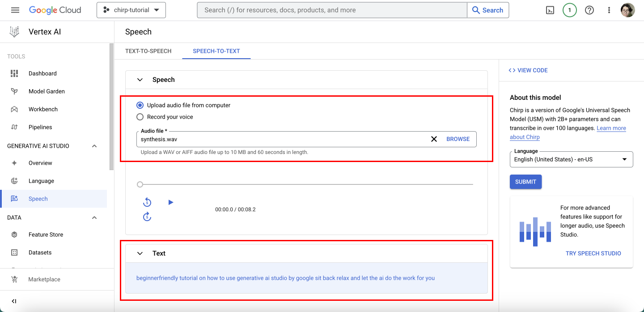This screenshot has width=644, height=312.
Task: Play the audio file
Action: point(171,202)
